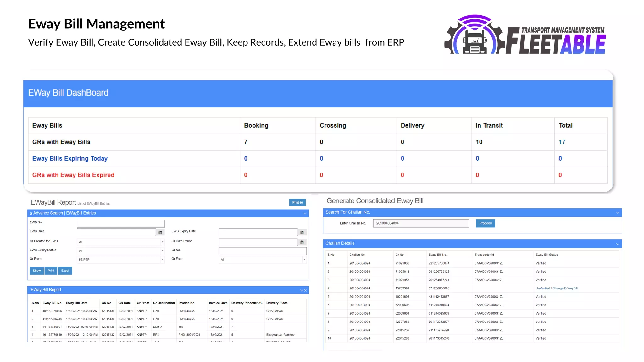Open the UnVerified / Change E-WayBill link
644x362 pixels.
pos(556,288)
